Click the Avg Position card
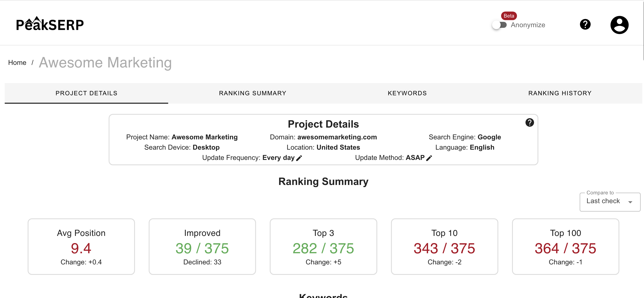 (x=81, y=247)
